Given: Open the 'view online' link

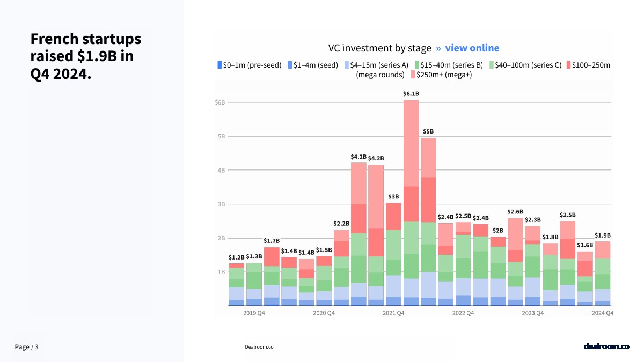Looking at the screenshot, I should click(472, 48).
